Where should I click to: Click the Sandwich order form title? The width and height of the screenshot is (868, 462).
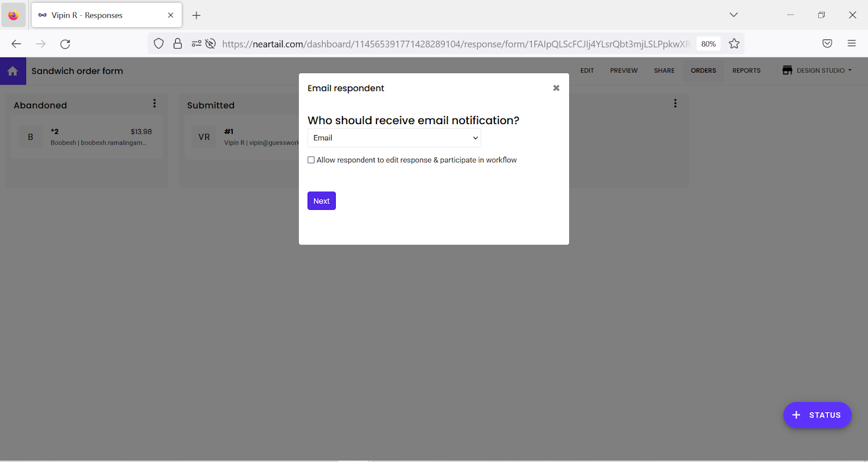tap(77, 71)
